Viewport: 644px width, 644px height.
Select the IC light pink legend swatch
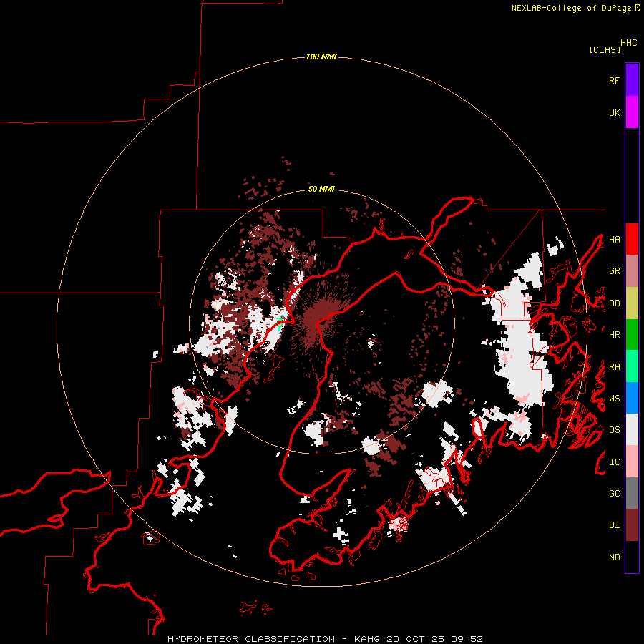pyautogui.click(x=632, y=462)
